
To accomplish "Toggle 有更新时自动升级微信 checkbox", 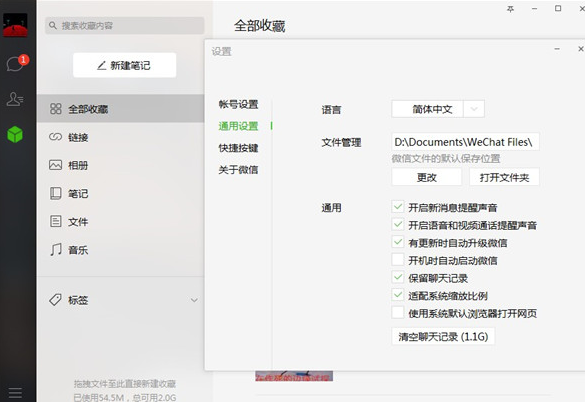I will coord(398,242).
